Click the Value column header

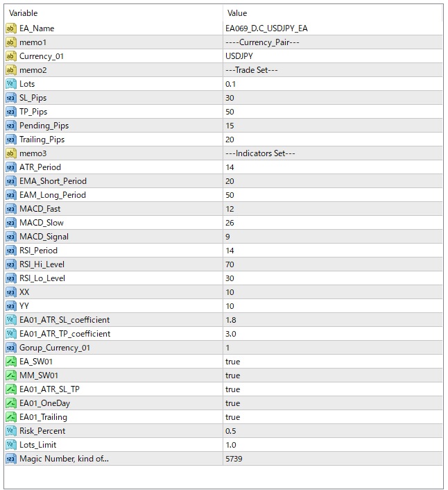[236, 13]
